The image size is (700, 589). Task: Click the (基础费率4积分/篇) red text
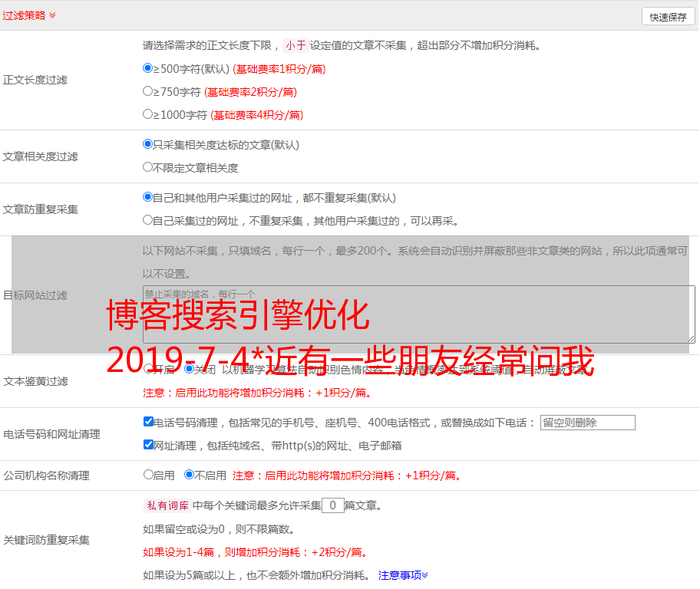257,115
